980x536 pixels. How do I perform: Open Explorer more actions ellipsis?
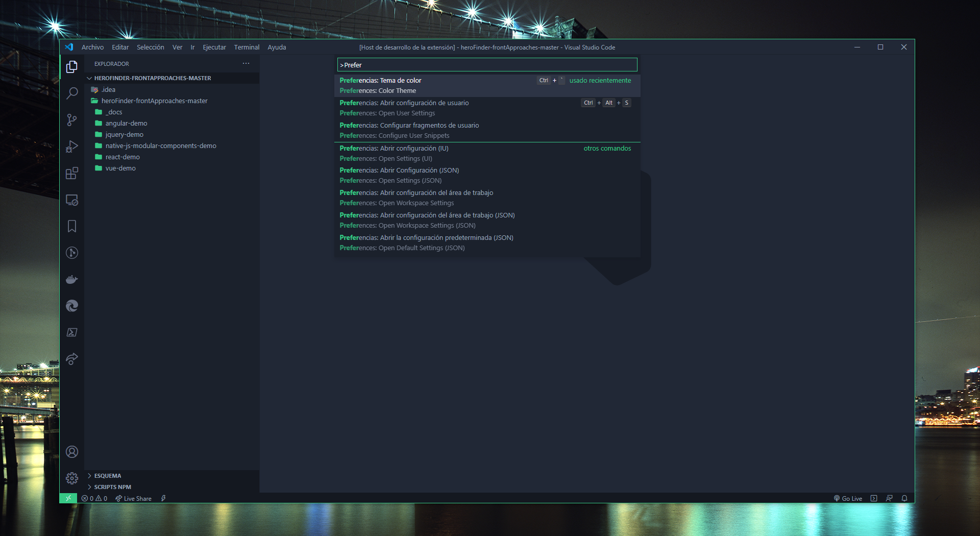(246, 63)
